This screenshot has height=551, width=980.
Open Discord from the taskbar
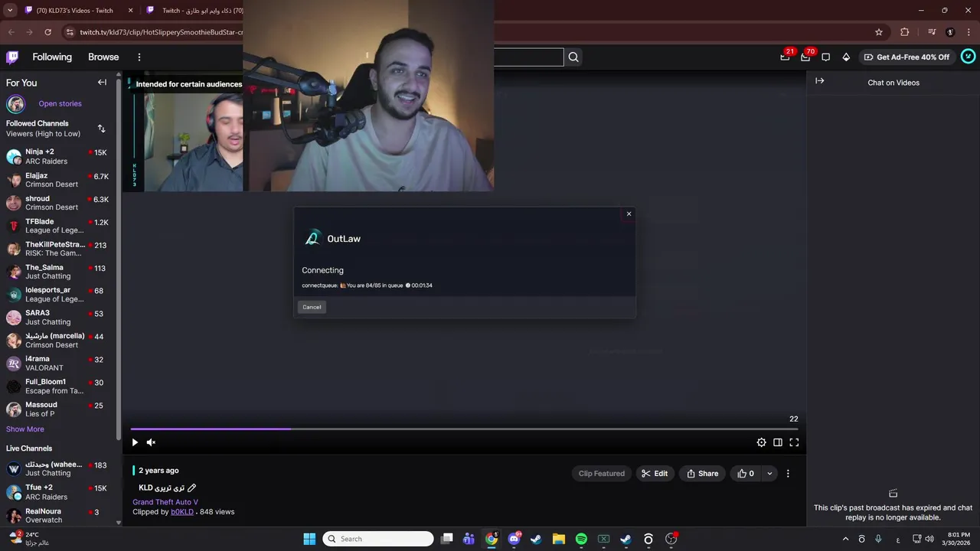coord(514,539)
